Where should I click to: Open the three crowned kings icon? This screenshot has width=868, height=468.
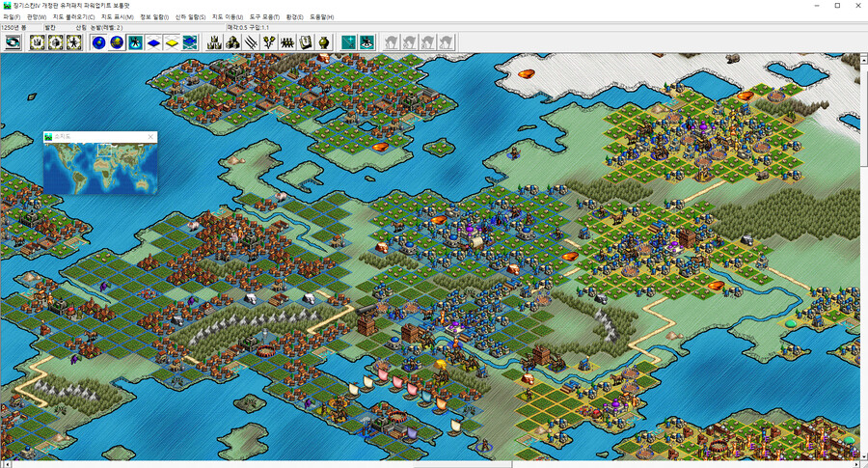point(214,42)
